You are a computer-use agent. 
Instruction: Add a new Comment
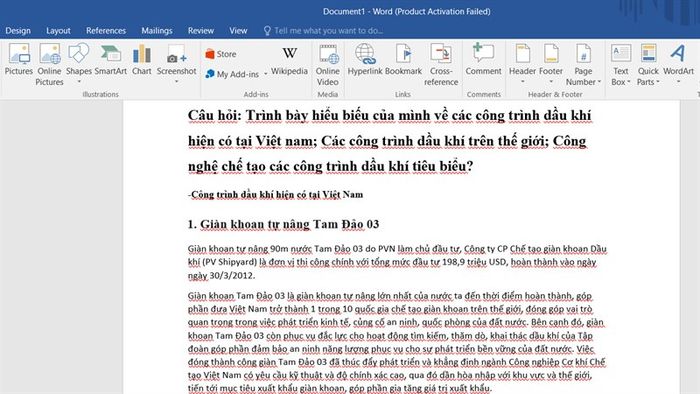point(483,60)
